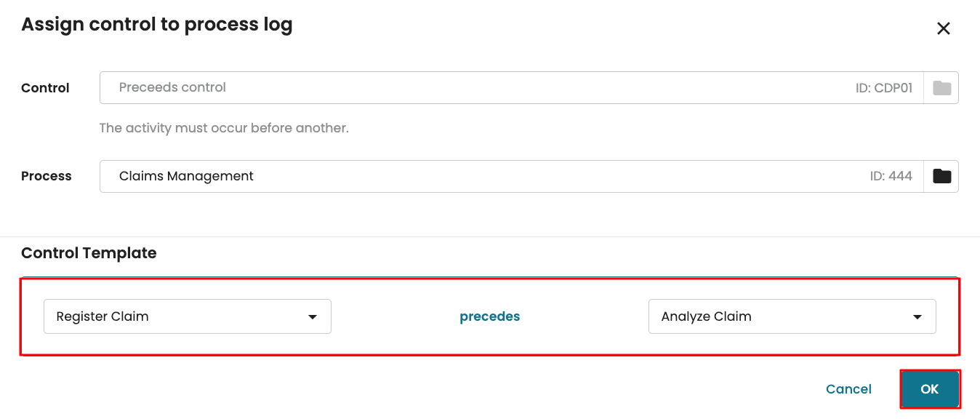Close the Assign control dialog
Screen dimensions: 980x419
[943, 28]
